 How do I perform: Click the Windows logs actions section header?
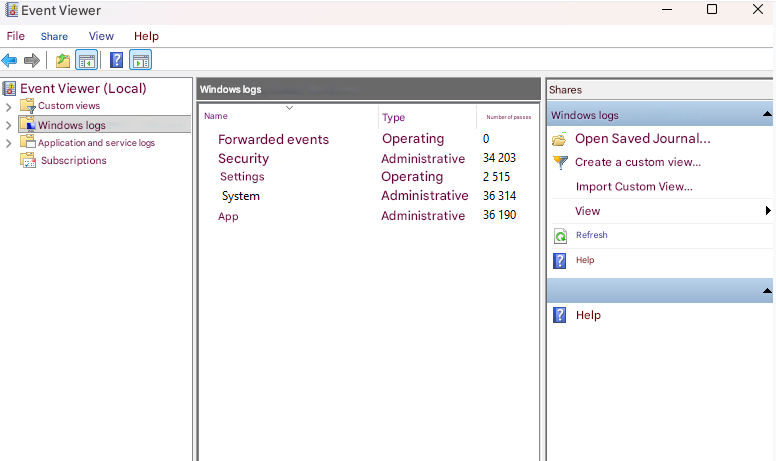click(659, 115)
